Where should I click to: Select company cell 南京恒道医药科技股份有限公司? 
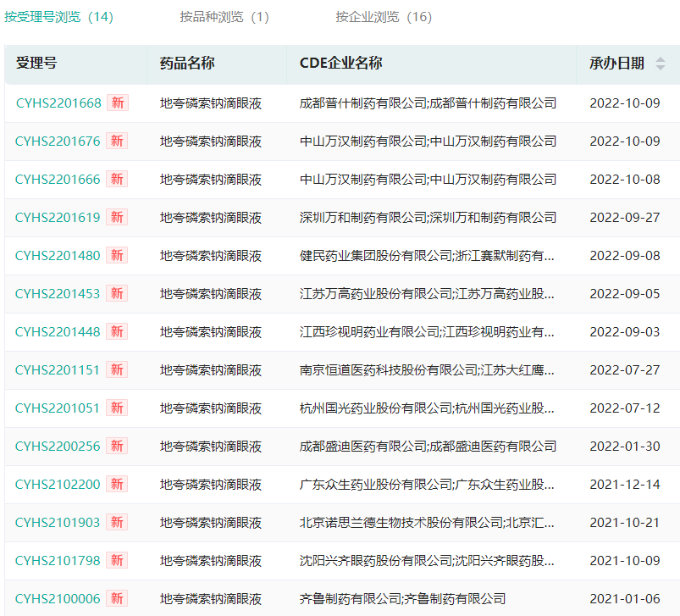427,370
